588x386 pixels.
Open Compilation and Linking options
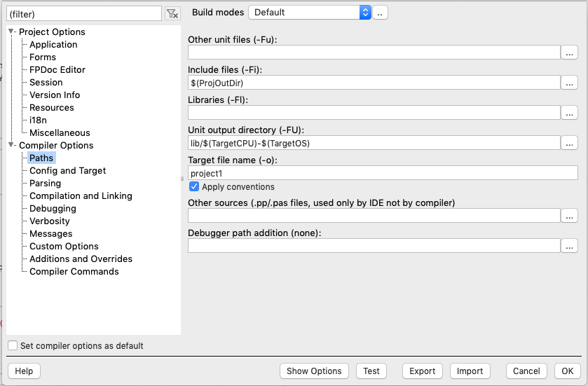pos(81,195)
